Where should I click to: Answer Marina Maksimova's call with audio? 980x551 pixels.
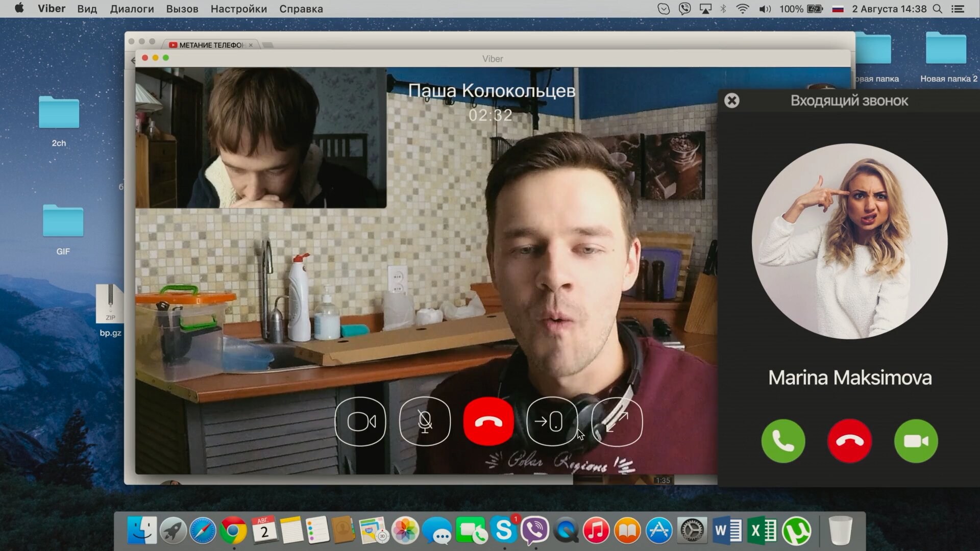[x=783, y=441]
